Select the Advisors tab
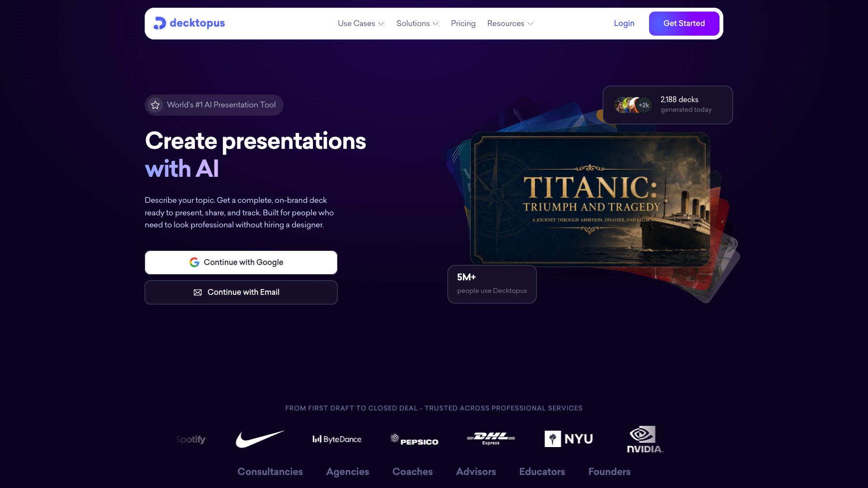 476,472
